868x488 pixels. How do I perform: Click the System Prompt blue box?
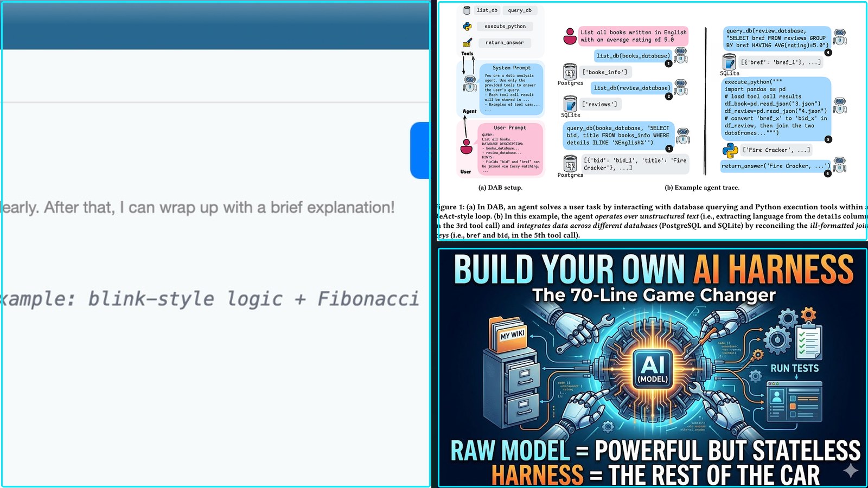tap(511, 89)
